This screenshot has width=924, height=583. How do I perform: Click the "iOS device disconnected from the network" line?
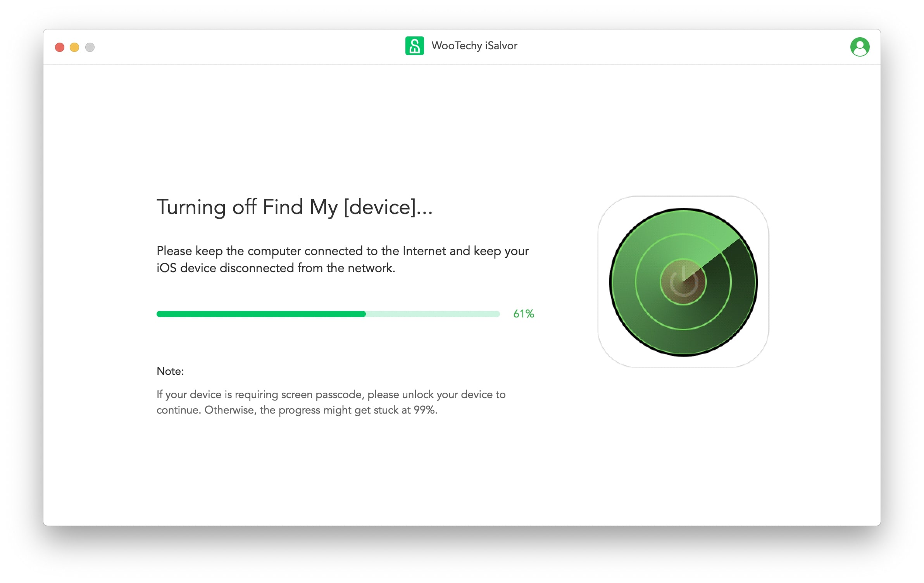[x=276, y=268]
